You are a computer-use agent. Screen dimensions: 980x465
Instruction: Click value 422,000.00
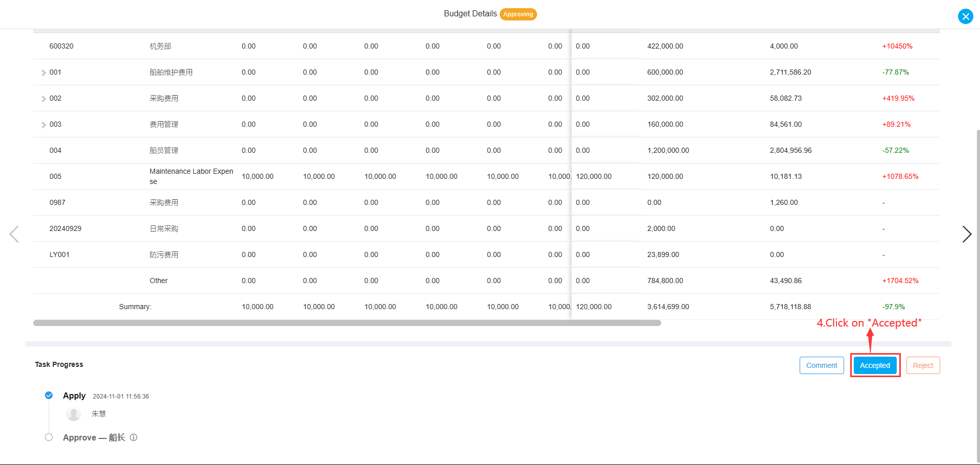[665, 46]
